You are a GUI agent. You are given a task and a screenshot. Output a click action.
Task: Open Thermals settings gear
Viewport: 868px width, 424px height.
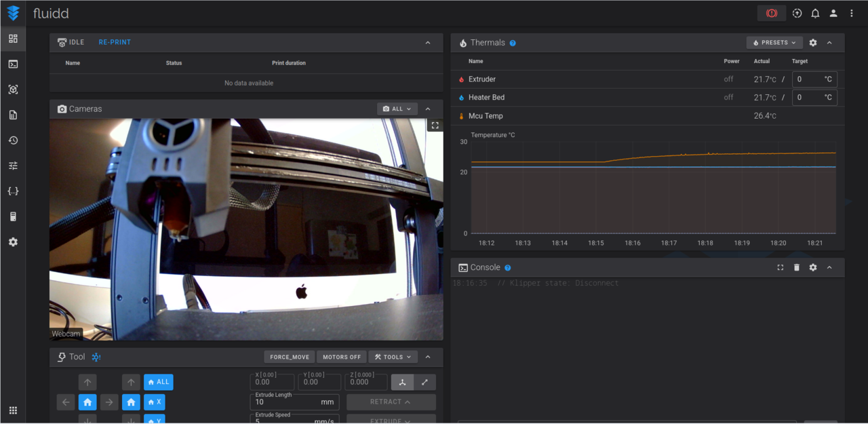813,43
